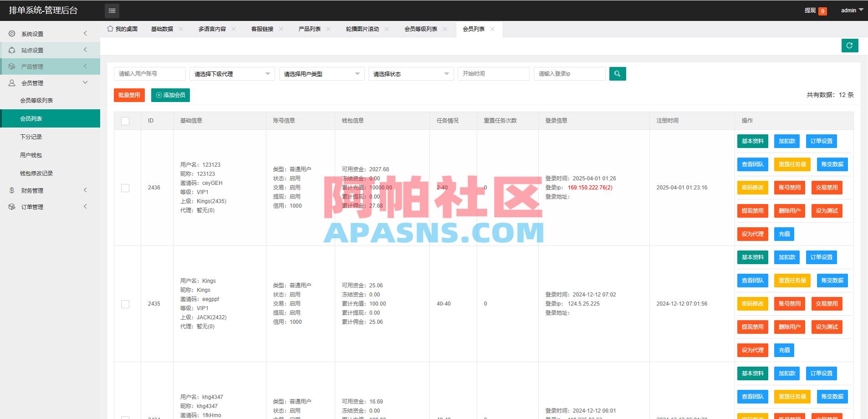The image size is (868, 419).
Task: Check the row checkbox for user 2436
Action: [125, 188]
